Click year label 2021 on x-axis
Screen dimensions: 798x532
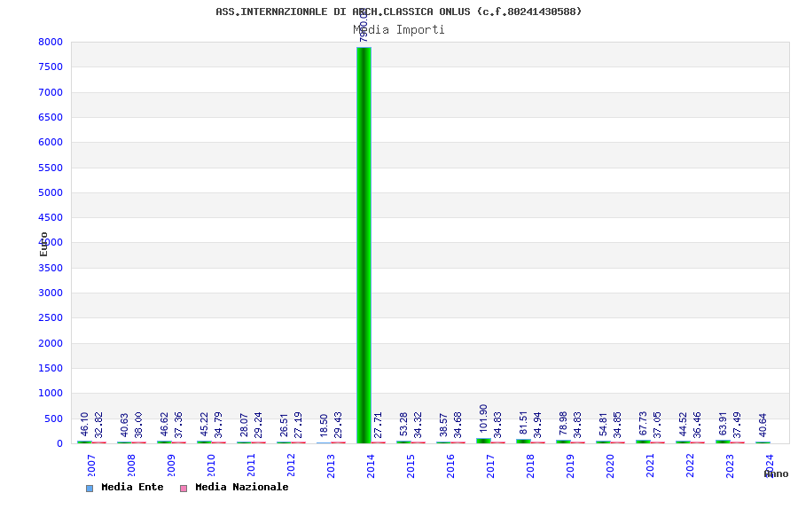(650, 465)
